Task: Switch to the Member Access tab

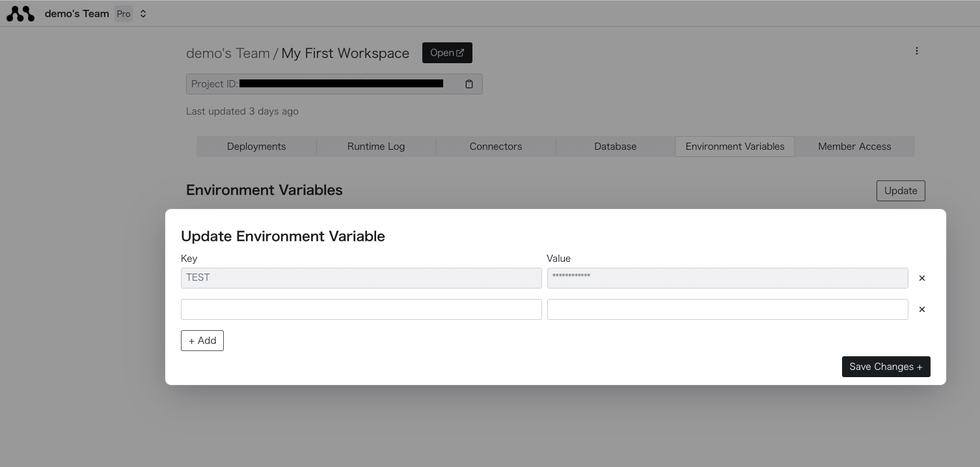Action: tap(854, 147)
